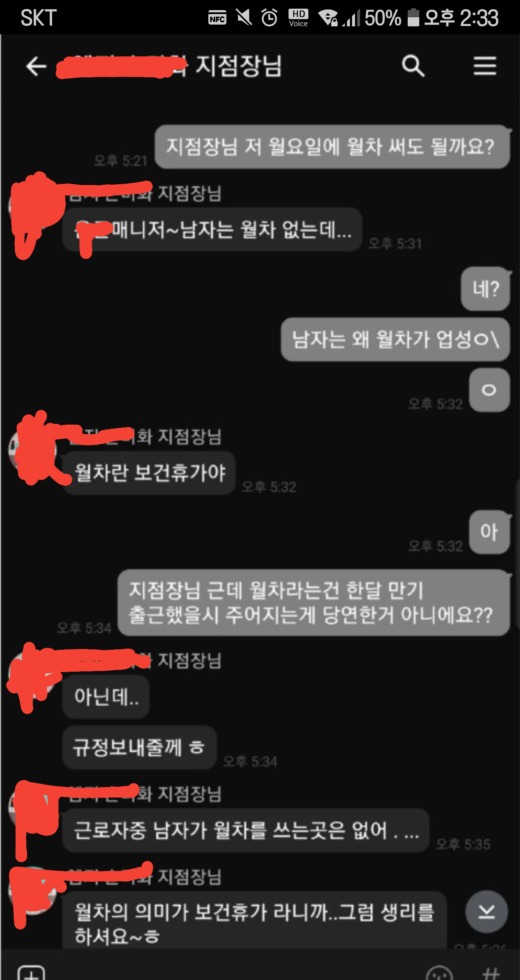Tap the message '근로자중 남자가 월차를 쓰는곳은 없어'
520x980 pixels.
tap(246, 830)
